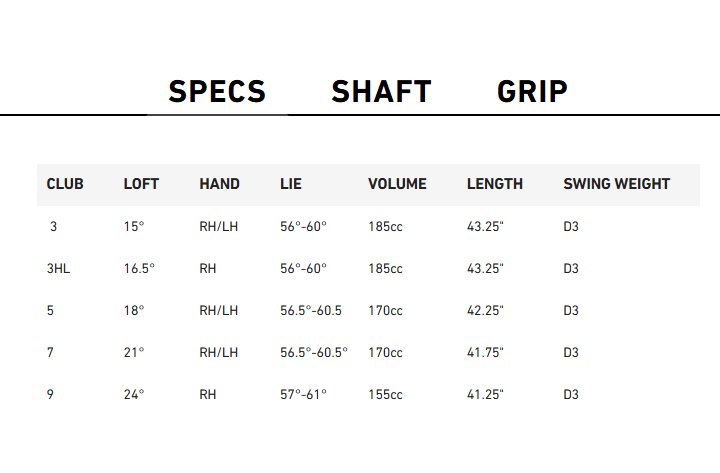Click the LENGTH column header
Screen dimensions: 720x473
click(494, 184)
